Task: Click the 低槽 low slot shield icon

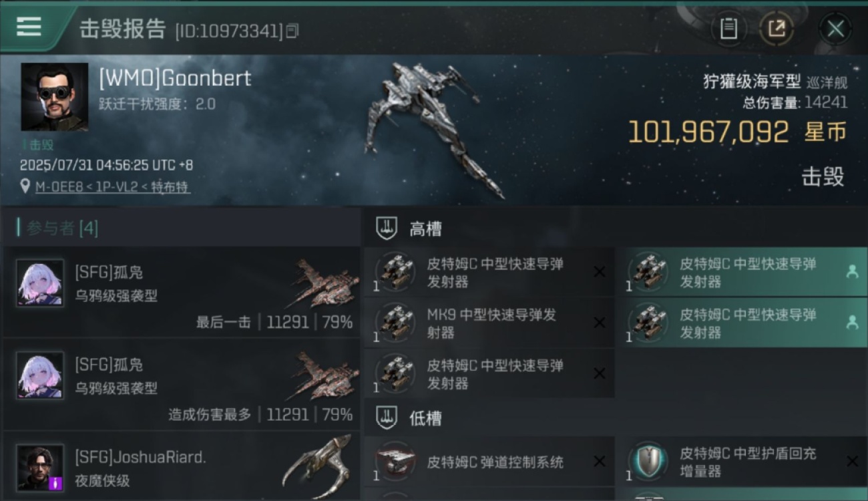Action: click(x=387, y=418)
